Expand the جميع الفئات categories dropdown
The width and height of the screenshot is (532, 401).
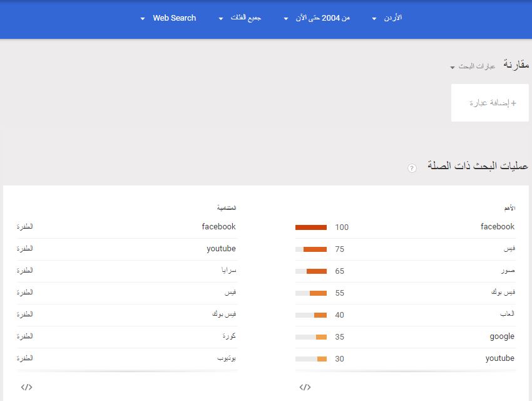coord(240,18)
